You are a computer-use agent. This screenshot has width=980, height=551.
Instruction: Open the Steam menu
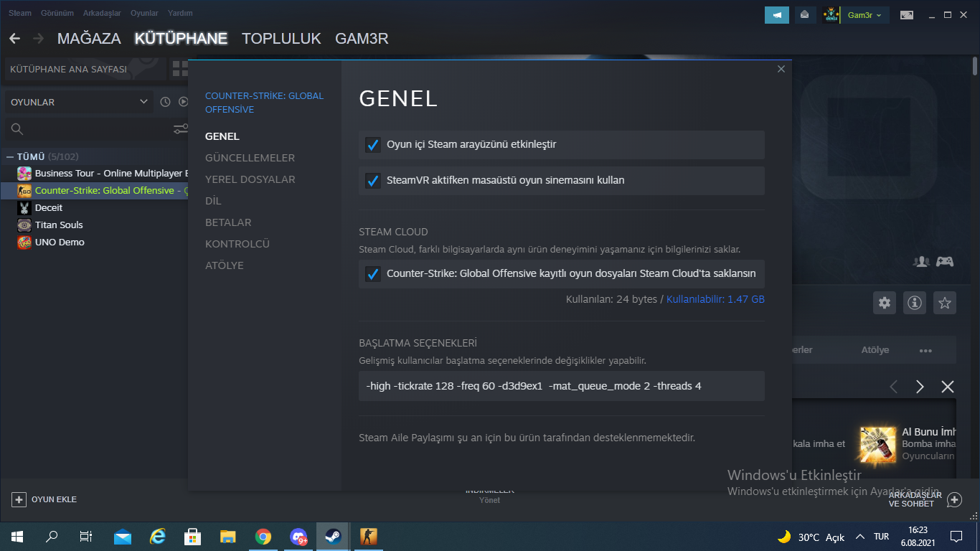point(20,13)
